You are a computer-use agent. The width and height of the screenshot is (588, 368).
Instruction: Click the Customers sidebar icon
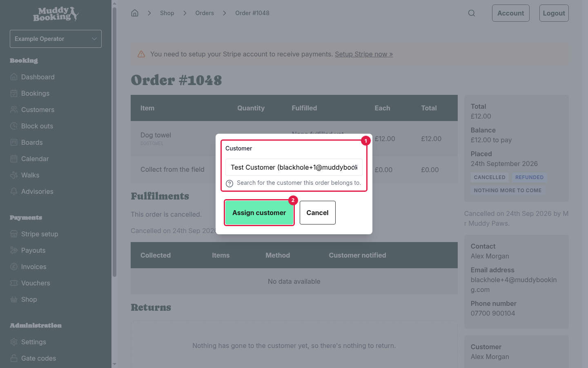click(x=14, y=110)
